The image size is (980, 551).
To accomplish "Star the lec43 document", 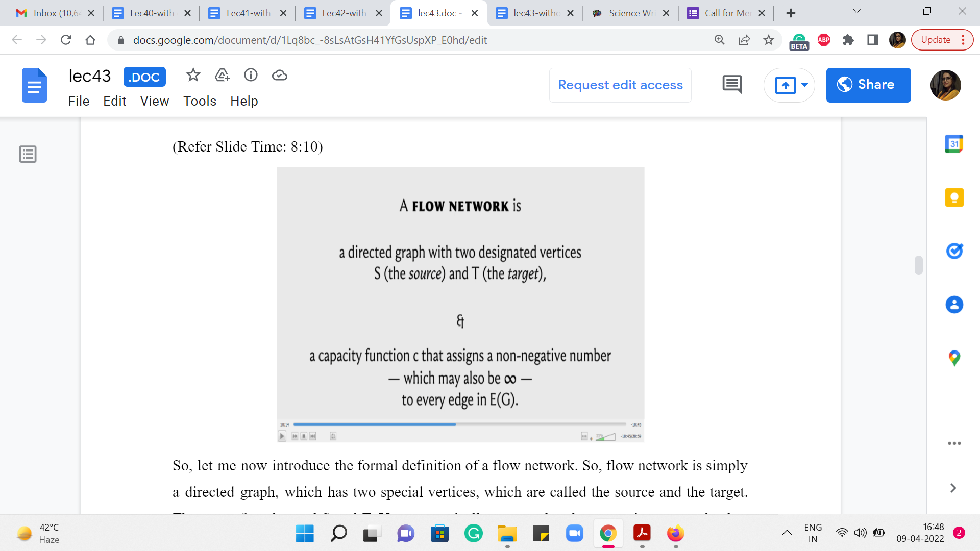I will [193, 76].
